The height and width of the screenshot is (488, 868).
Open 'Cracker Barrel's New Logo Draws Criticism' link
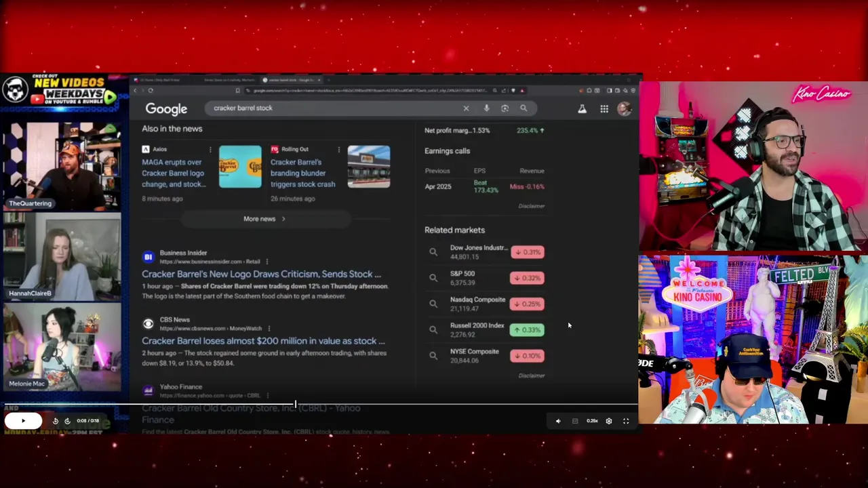pos(261,274)
